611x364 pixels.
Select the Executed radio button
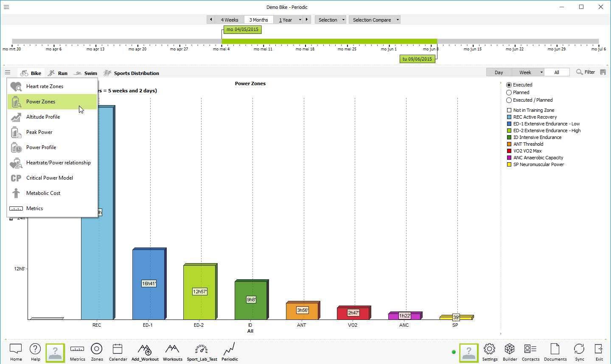509,85
